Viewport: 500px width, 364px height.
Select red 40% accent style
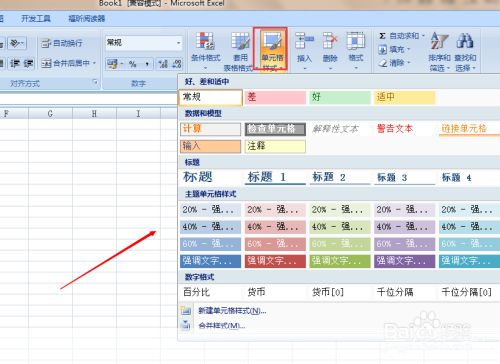[x=275, y=227]
